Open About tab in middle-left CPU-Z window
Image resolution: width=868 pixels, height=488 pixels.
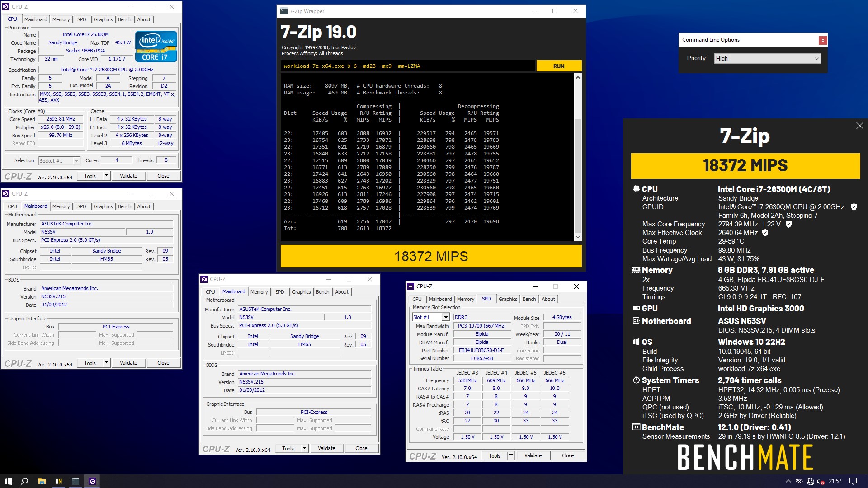[x=144, y=206]
